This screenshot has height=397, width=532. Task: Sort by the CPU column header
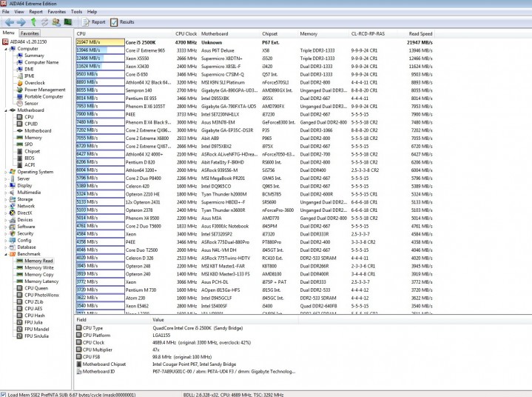click(124, 33)
